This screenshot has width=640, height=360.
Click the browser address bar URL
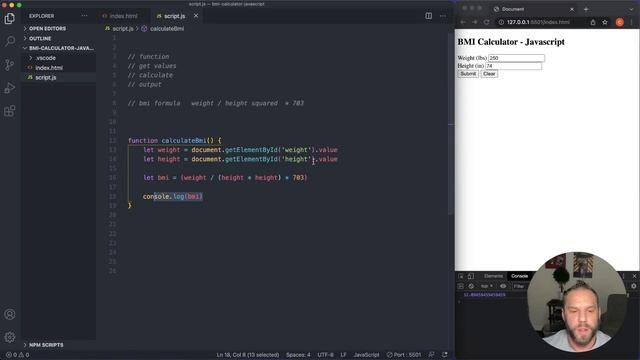[x=538, y=22]
